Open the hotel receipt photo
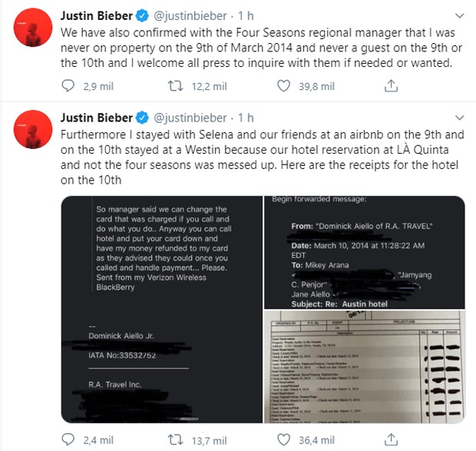This screenshot has width=476, height=451. tap(365, 367)
